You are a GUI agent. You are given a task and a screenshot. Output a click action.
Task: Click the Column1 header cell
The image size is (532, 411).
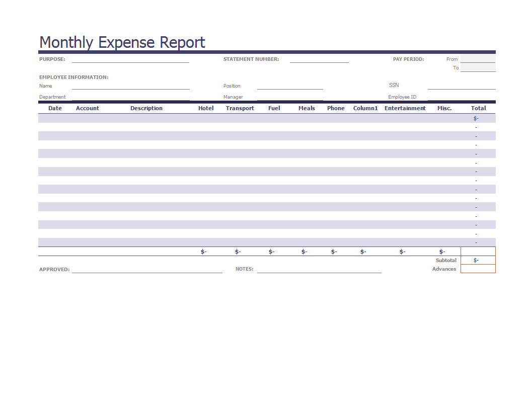tap(365, 108)
